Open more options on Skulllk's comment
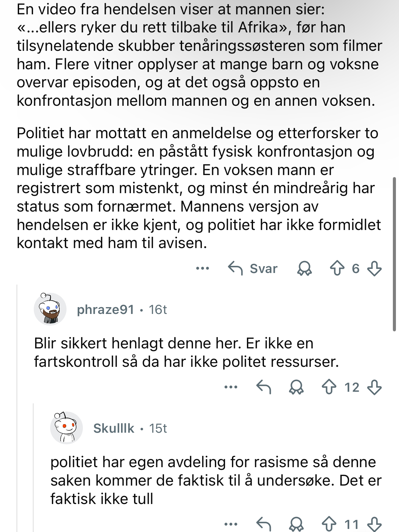Image resolution: width=399 pixels, height=532 pixels. (x=231, y=524)
